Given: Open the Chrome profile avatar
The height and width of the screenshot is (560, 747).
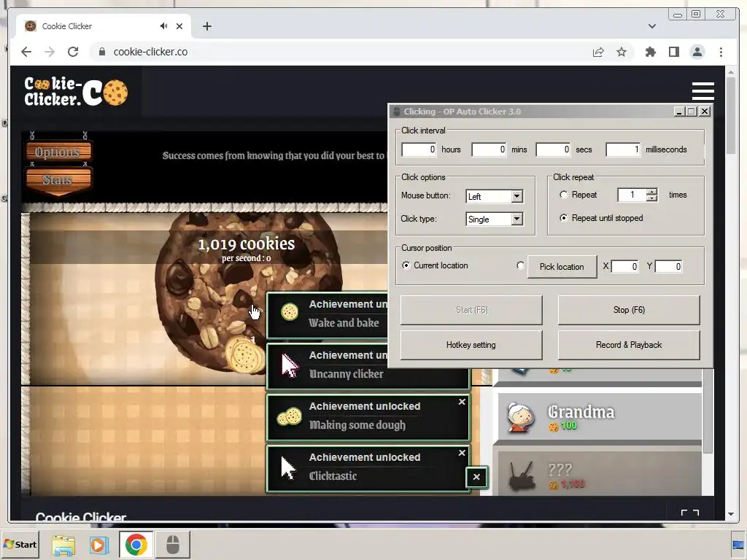Looking at the screenshot, I should (x=697, y=52).
